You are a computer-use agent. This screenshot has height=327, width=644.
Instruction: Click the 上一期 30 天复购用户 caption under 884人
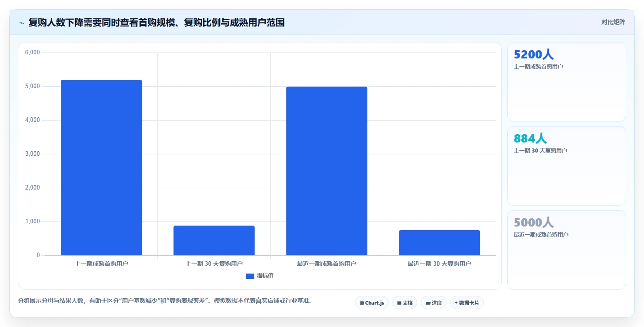click(541, 150)
